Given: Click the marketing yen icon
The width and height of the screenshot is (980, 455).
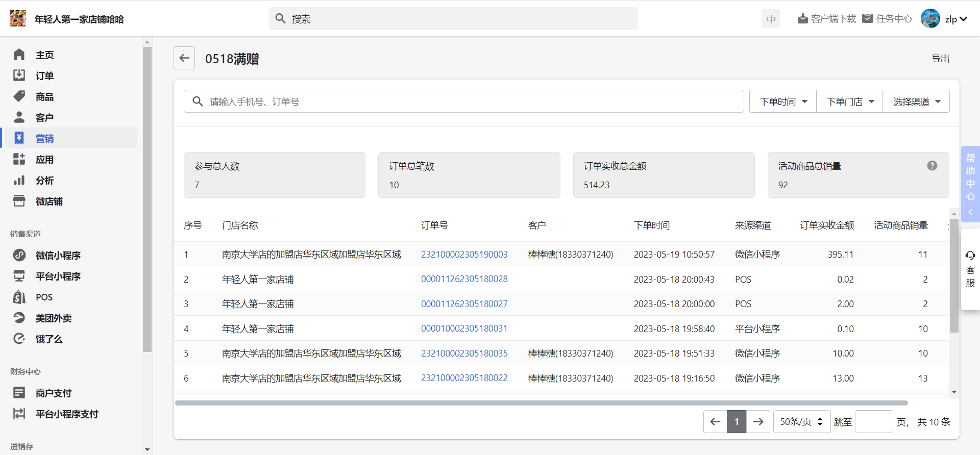Looking at the screenshot, I should pos(19,138).
